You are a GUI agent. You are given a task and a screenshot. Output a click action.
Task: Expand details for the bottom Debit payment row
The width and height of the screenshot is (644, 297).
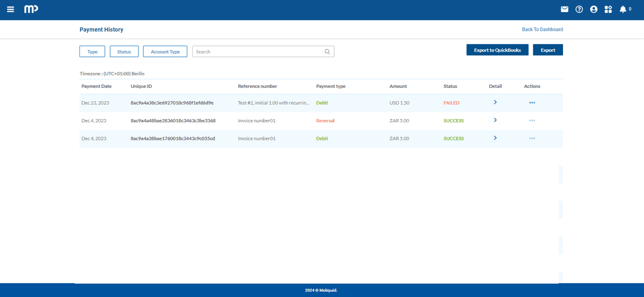pyautogui.click(x=495, y=138)
